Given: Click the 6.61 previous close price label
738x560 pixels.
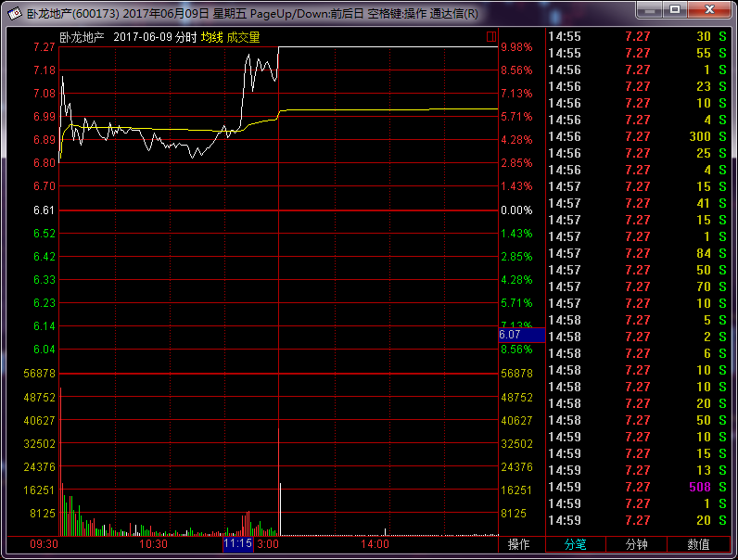Looking at the screenshot, I should click(x=45, y=210).
